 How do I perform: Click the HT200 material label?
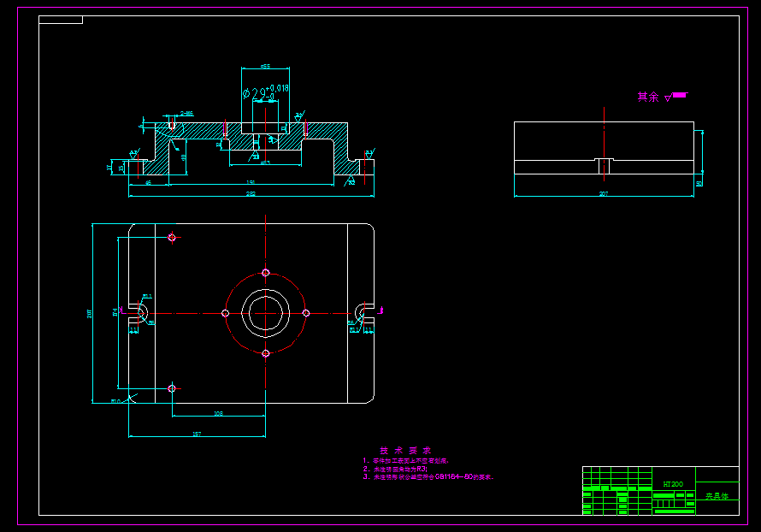tap(673, 484)
